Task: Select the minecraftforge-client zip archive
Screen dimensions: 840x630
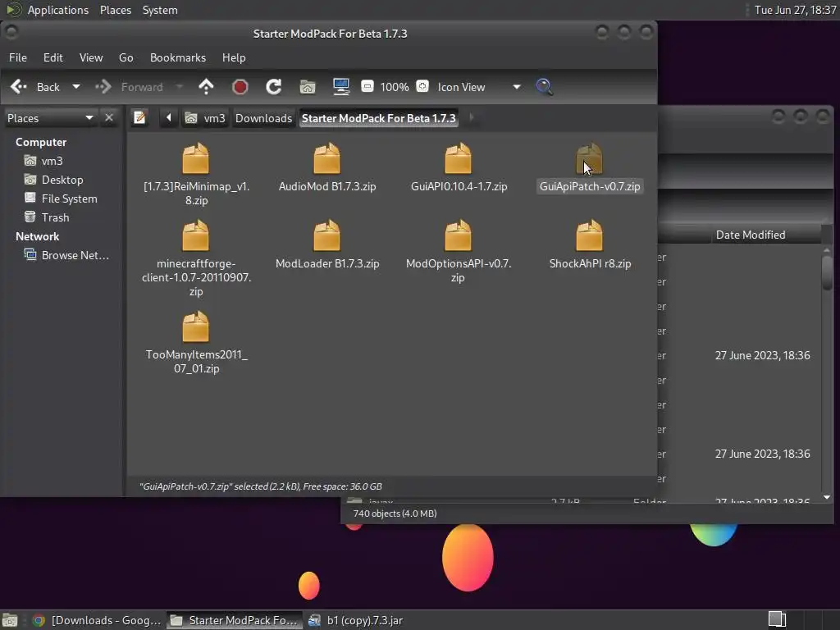Action: pos(195,235)
